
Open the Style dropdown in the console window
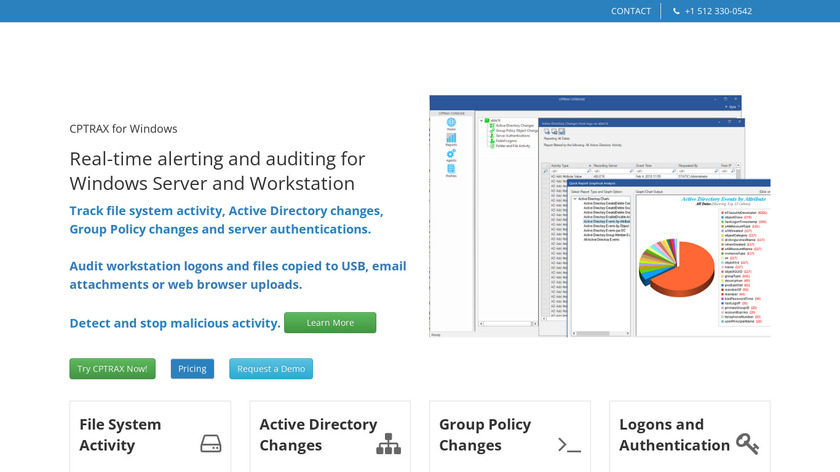pos(732,107)
